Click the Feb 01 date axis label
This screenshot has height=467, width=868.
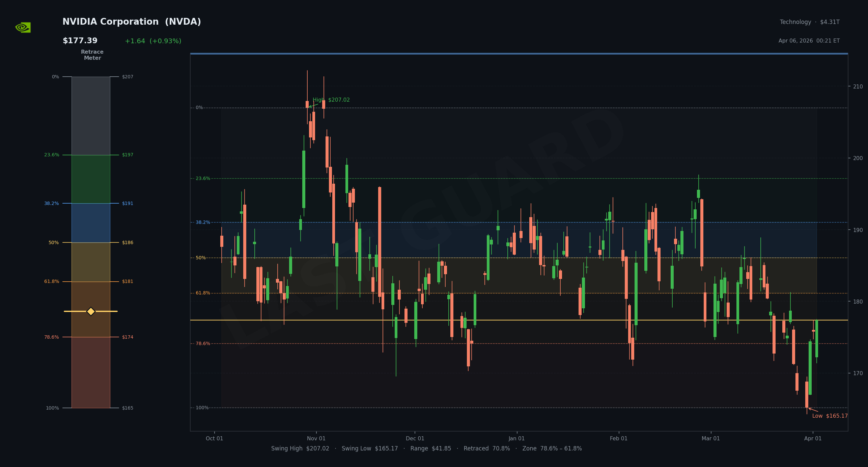(x=618, y=439)
